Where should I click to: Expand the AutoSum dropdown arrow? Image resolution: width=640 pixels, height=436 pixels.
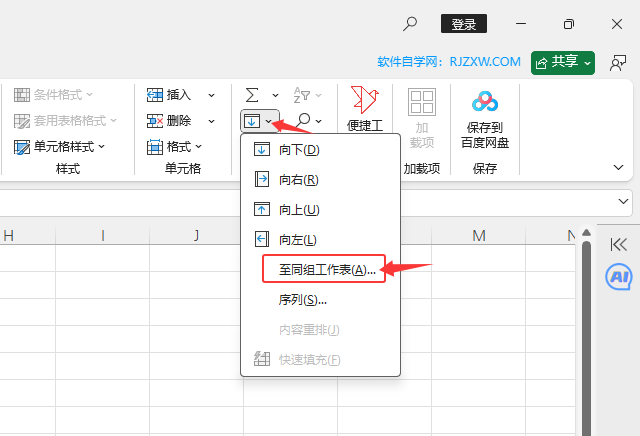coord(276,95)
